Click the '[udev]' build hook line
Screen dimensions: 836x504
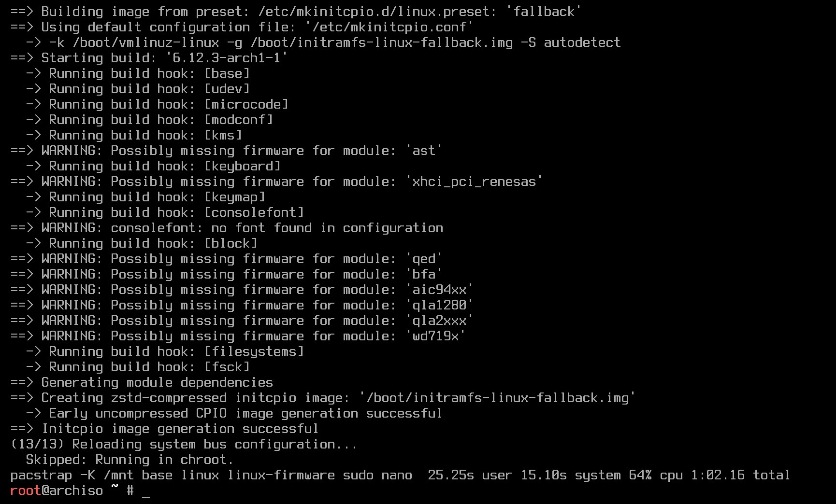tap(138, 89)
